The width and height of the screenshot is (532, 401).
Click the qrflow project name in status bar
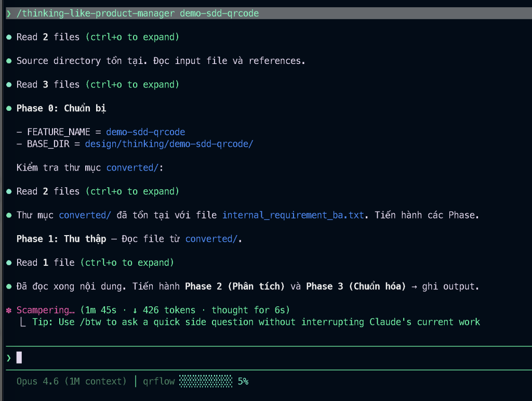tap(158, 381)
